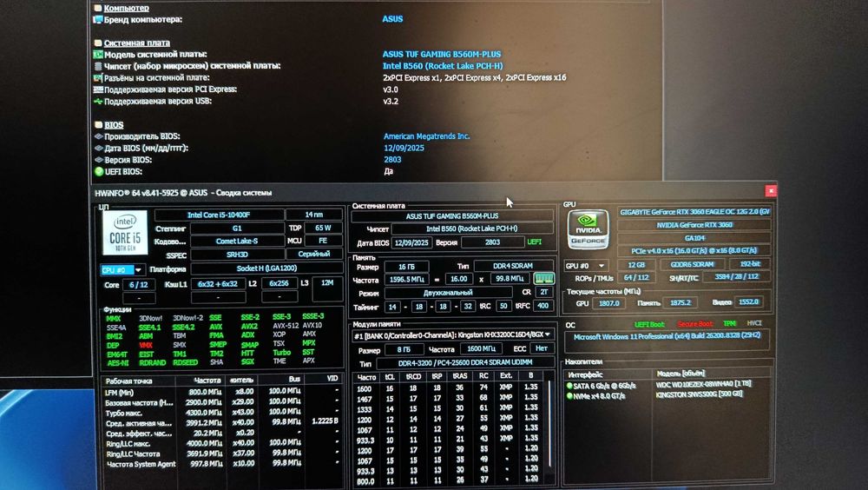Click the Socket H (LGA1200) platform field
This screenshot has height=490, width=868.
[266, 268]
